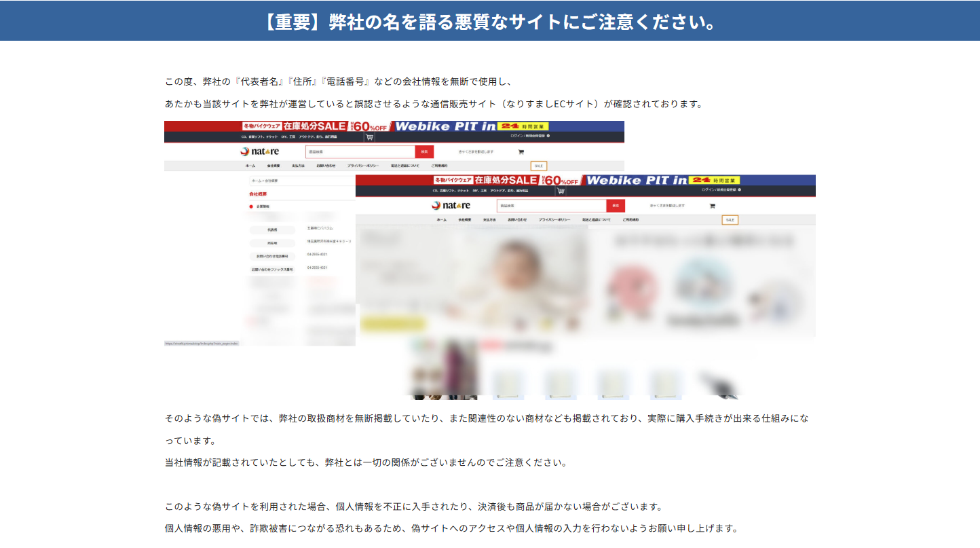The width and height of the screenshot is (980, 548).
Task: Open the 会社概要 navigation item
Action: 273,165
